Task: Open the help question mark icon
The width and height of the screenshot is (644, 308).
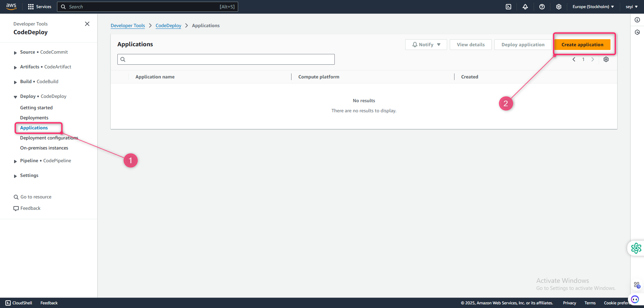Action: [542, 7]
